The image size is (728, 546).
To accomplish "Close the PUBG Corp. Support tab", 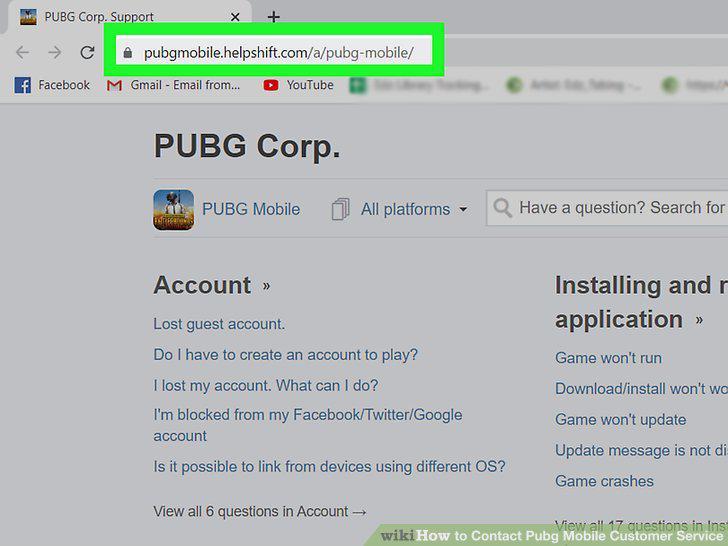I will 235,17.
